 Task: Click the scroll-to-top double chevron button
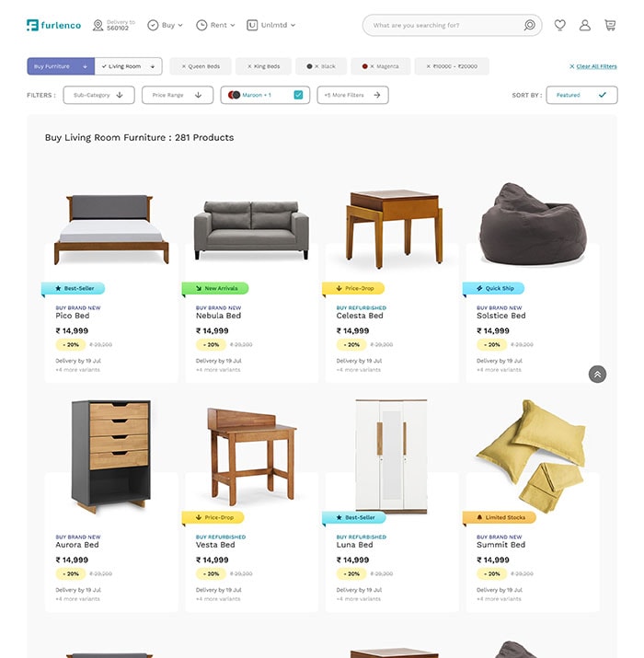[x=597, y=375]
